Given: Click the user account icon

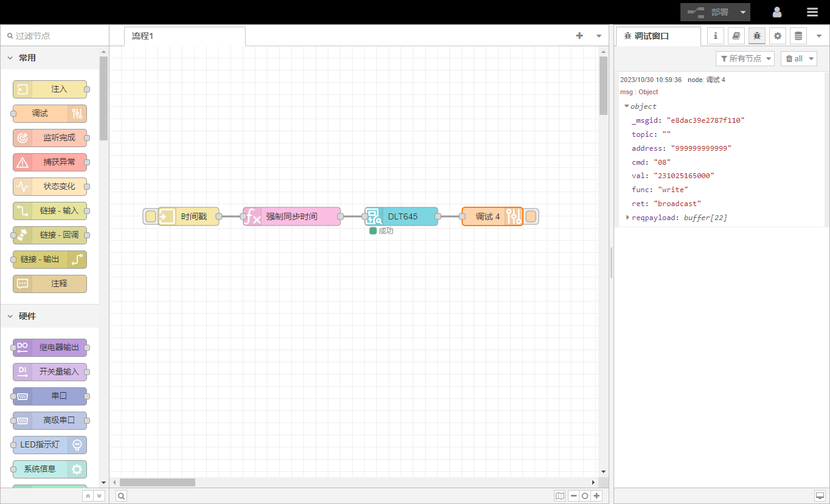Looking at the screenshot, I should pos(776,12).
